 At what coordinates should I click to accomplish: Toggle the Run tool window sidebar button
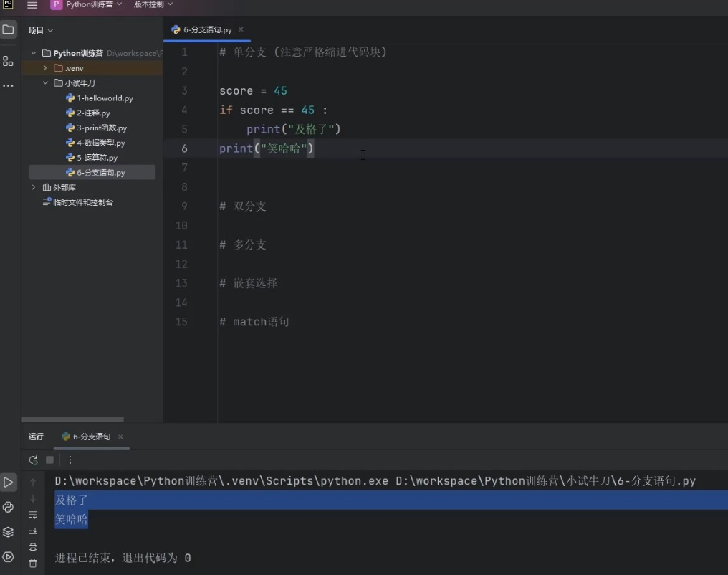(8, 483)
